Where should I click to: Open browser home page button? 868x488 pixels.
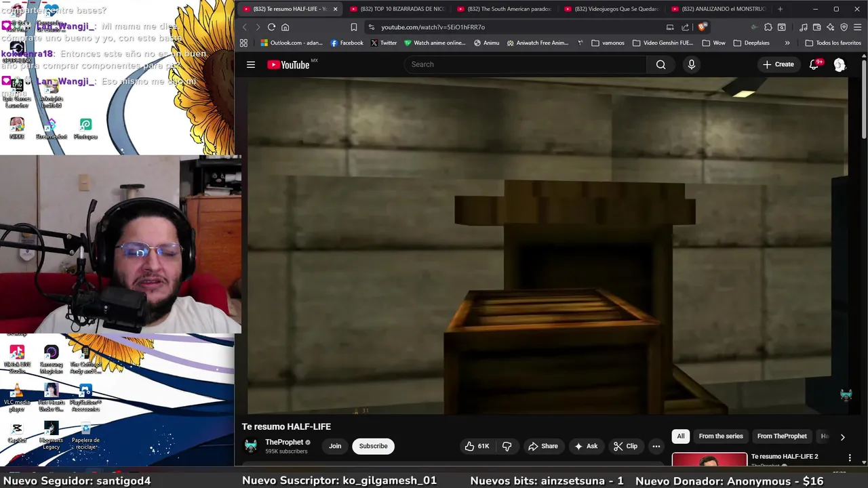(x=285, y=27)
